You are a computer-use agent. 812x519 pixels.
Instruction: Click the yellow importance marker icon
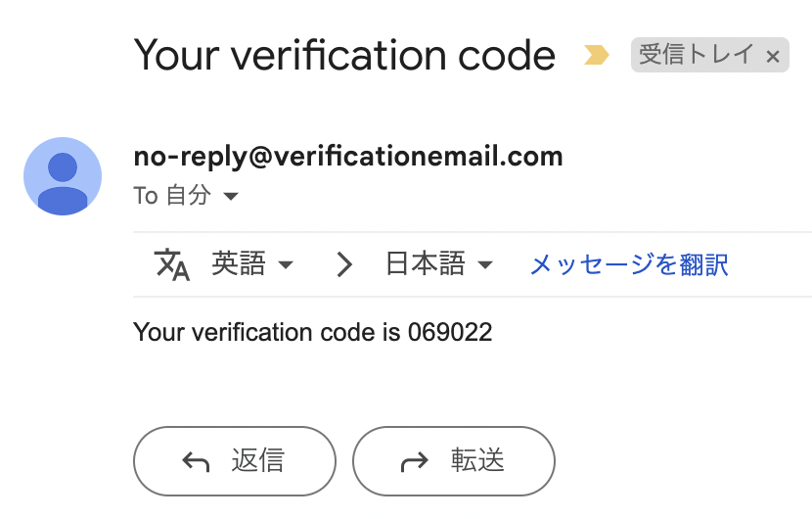[x=597, y=55]
